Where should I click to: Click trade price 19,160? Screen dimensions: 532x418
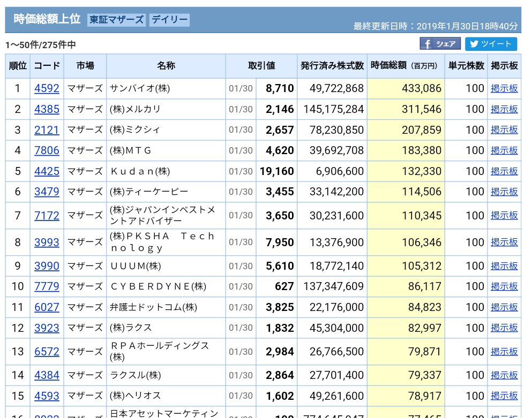click(277, 171)
